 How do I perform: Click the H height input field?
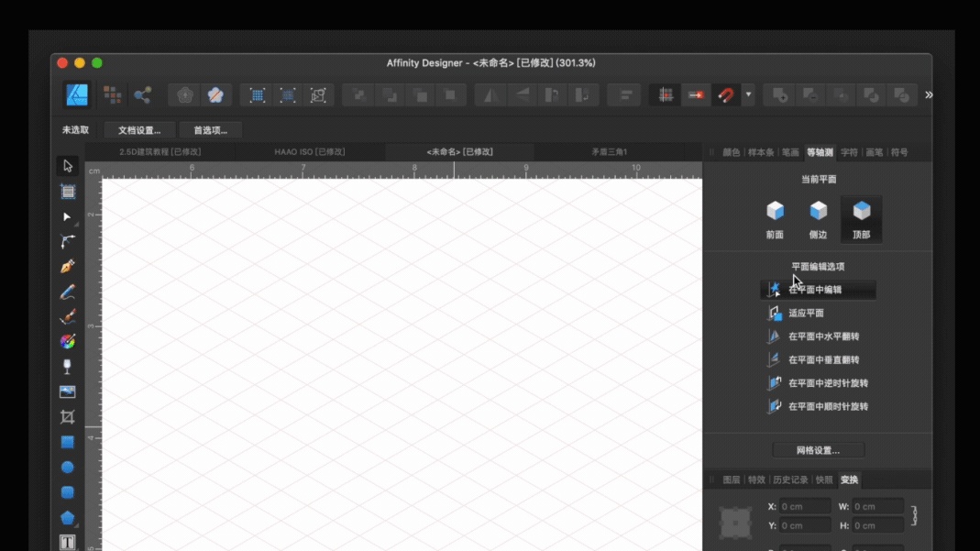tap(878, 525)
